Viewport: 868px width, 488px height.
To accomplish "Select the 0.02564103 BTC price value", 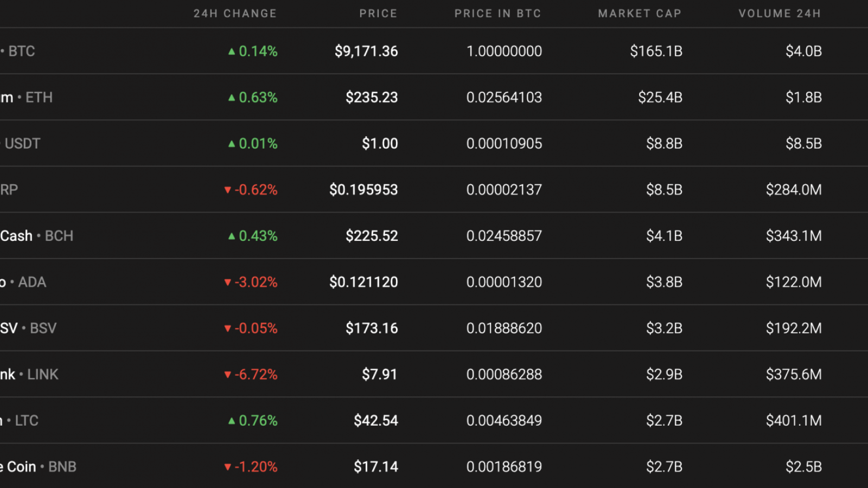I will point(504,97).
